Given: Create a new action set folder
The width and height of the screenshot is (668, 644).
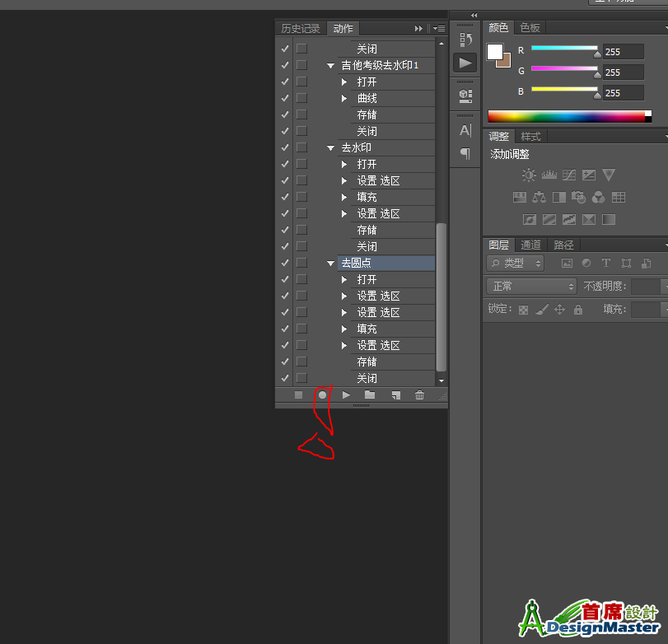Looking at the screenshot, I should [x=370, y=394].
